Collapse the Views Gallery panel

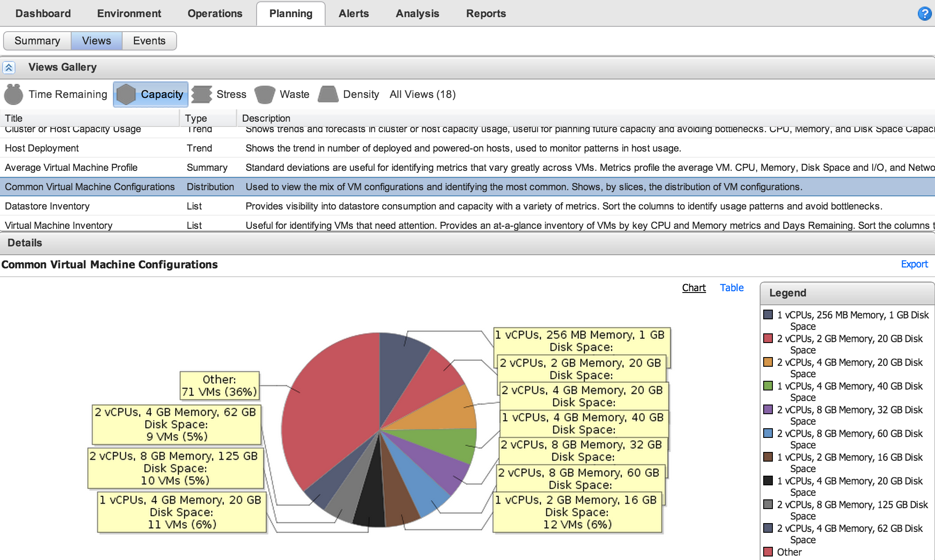tap(9, 68)
